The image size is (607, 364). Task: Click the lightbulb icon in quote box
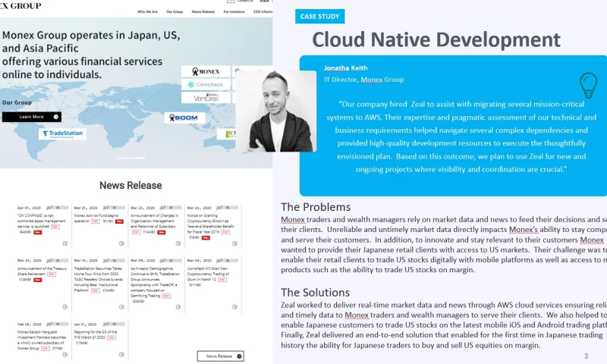587,83
